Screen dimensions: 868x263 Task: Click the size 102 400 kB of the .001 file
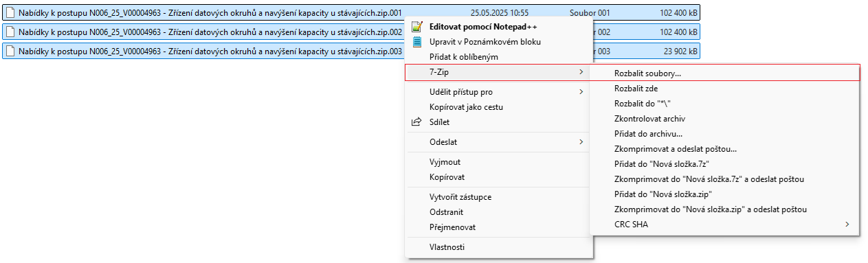click(x=678, y=13)
